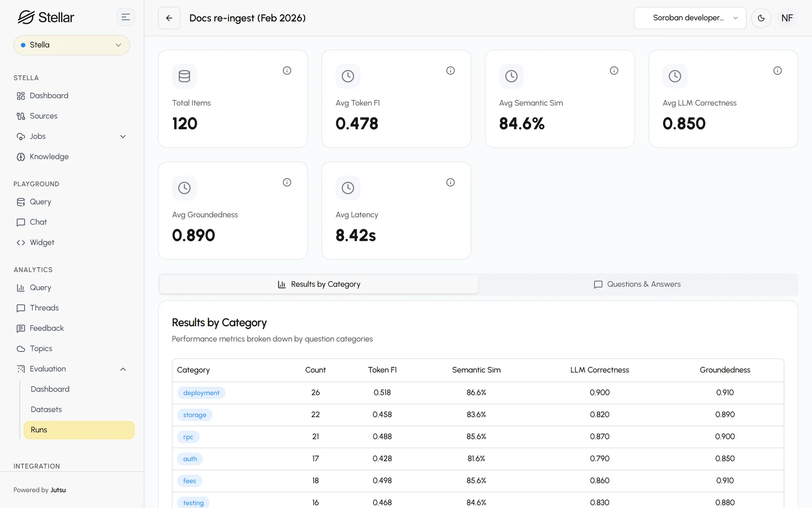
Task: Show info for Avg Token F1 card
Action: point(450,71)
